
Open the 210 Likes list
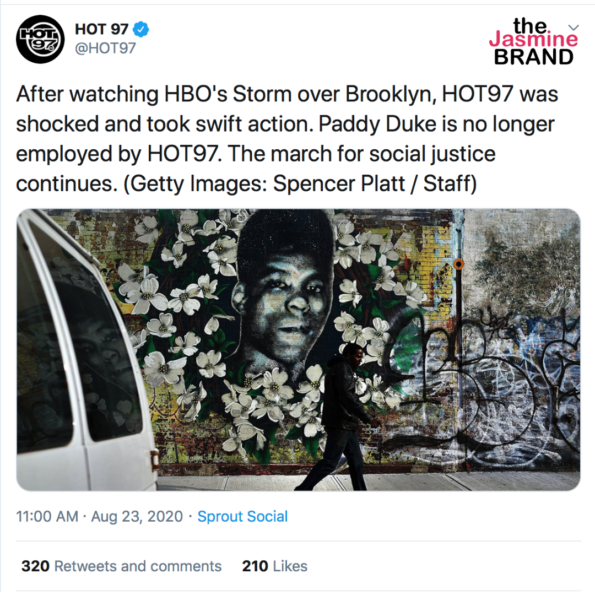click(x=275, y=566)
